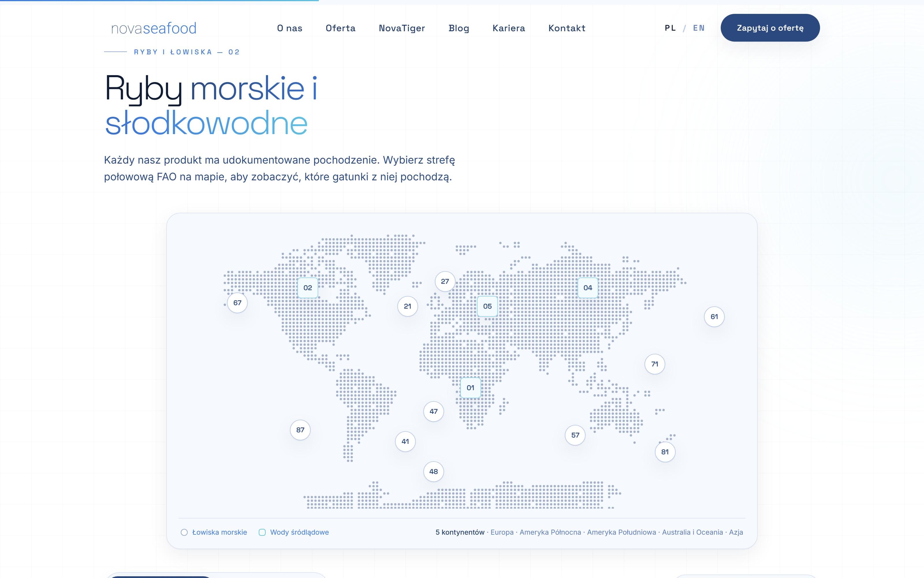924x578 pixels.
Task: Click the Azja continent label
Action: [736, 532]
